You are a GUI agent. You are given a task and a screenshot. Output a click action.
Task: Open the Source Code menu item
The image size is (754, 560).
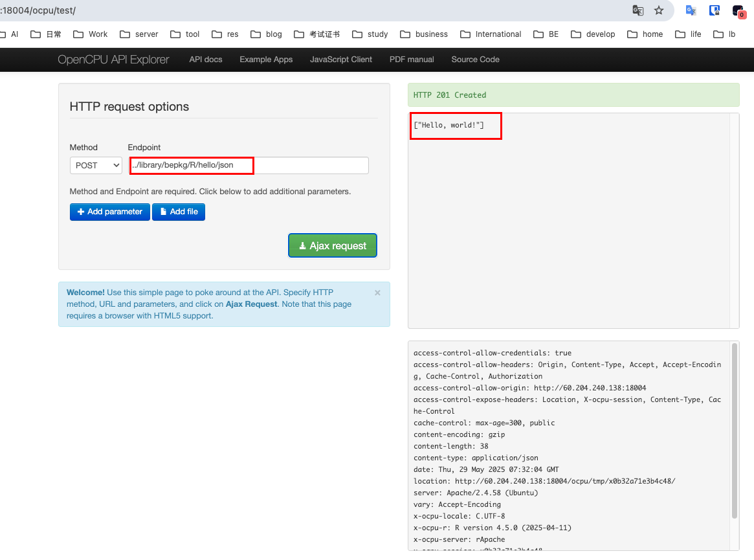point(475,60)
